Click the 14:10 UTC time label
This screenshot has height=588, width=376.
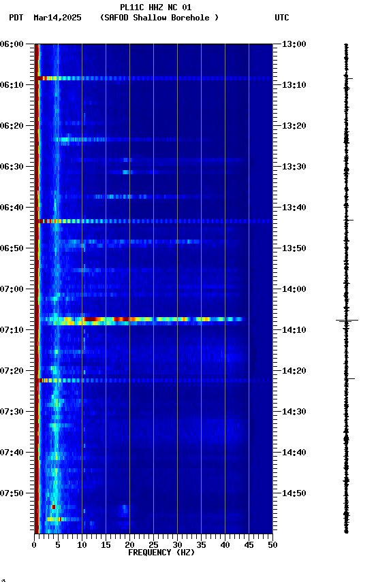tap(294, 330)
